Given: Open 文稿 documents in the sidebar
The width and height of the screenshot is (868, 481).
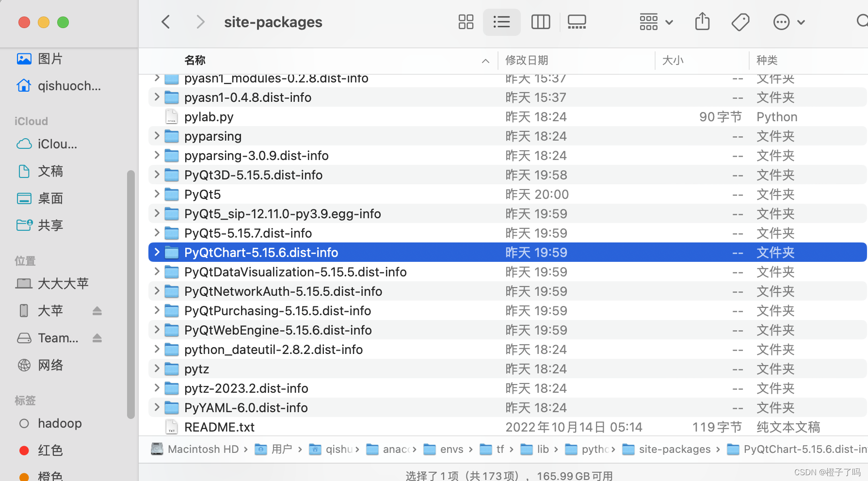Looking at the screenshot, I should pyautogui.click(x=40, y=171).
